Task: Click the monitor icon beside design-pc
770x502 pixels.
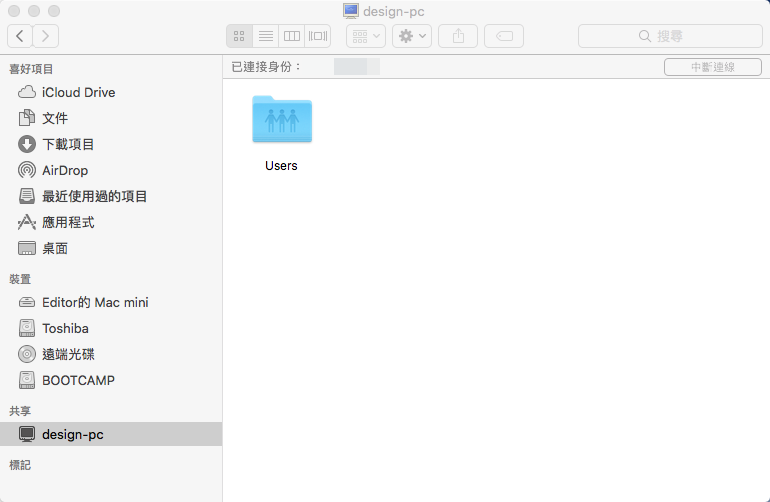Action: (27, 434)
